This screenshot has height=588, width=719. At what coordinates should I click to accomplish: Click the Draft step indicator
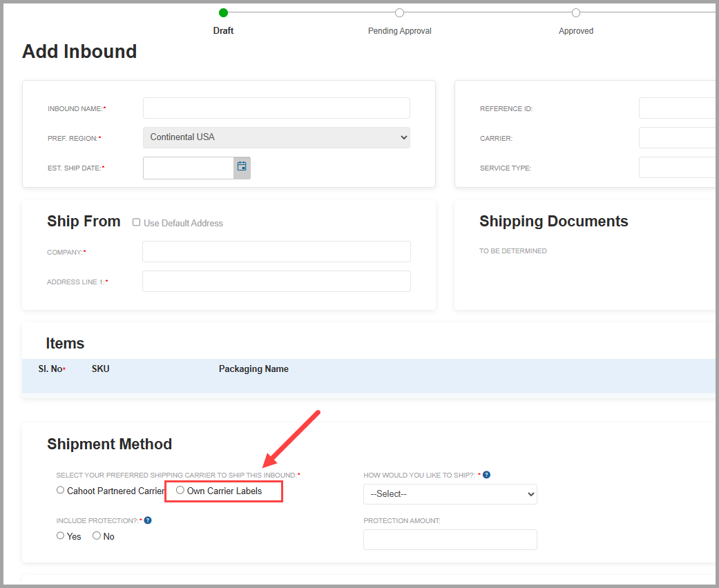click(223, 13)
